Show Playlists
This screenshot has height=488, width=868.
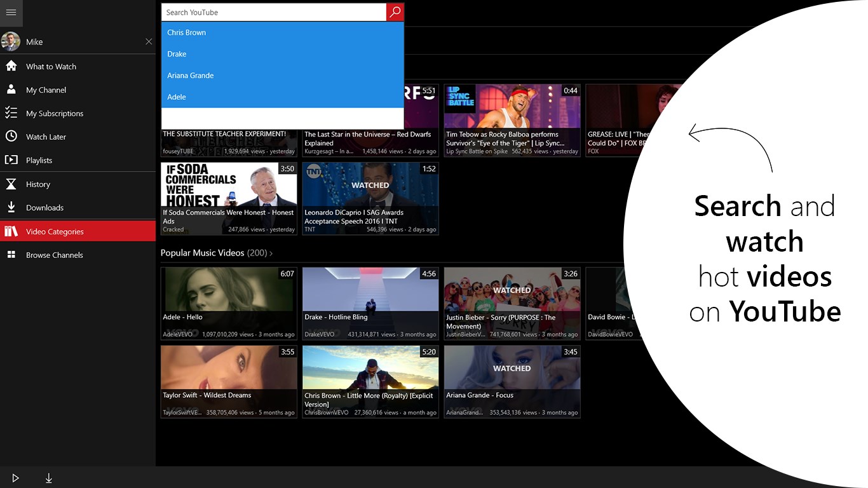click(x=78, y=160)
